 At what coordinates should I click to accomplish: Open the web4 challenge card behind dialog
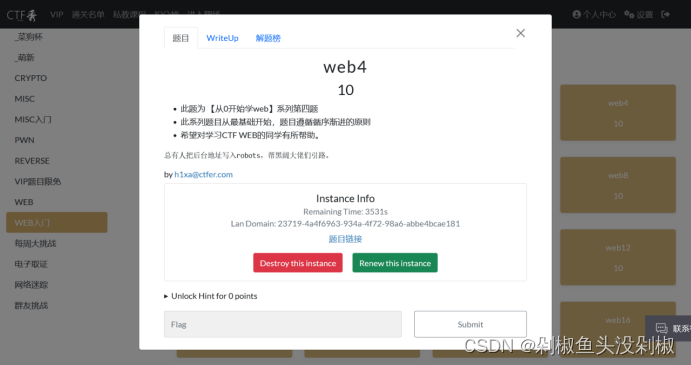point(618,113)
